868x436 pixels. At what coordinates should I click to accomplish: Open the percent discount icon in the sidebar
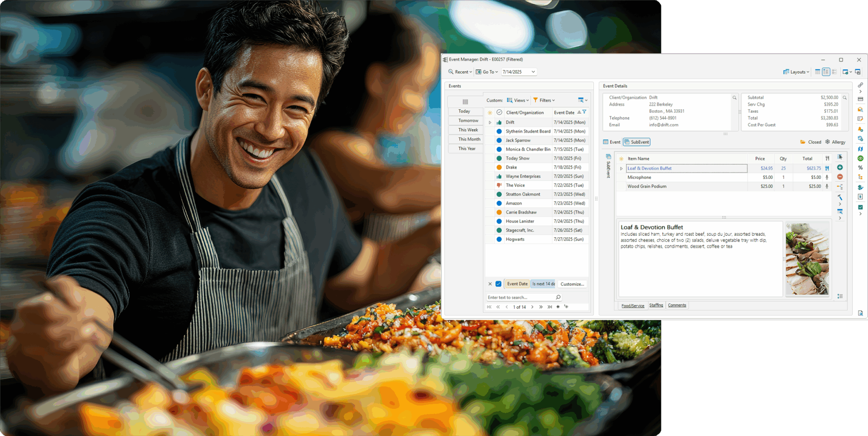[860, 168]
